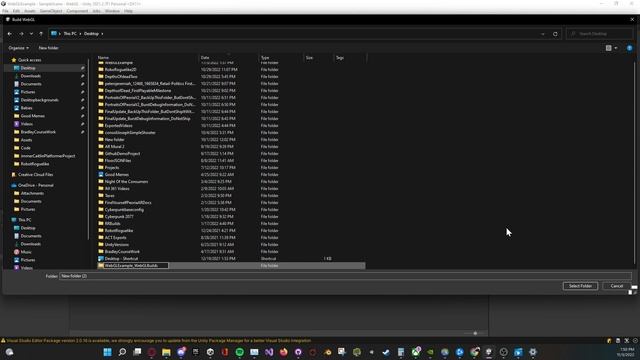
Task: Open File Explorer from the taskbar
Action: 166,352
